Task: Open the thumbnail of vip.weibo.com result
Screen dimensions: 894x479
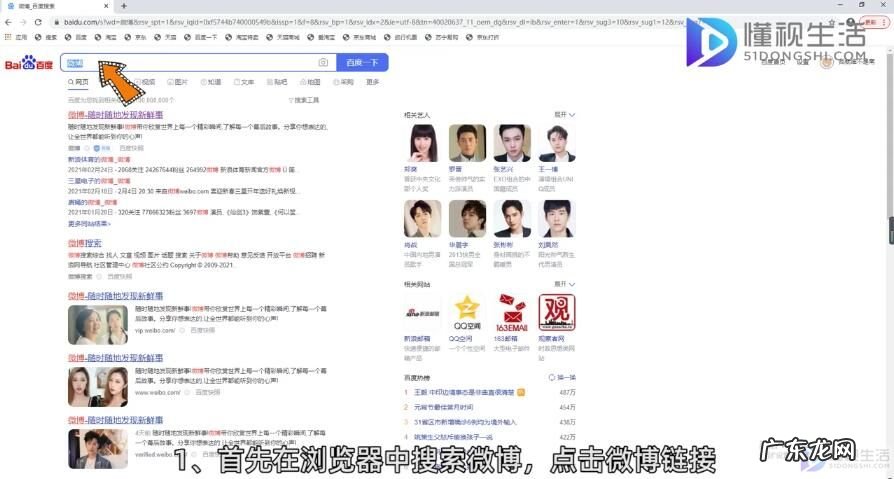Action: [x=97, y=325]
